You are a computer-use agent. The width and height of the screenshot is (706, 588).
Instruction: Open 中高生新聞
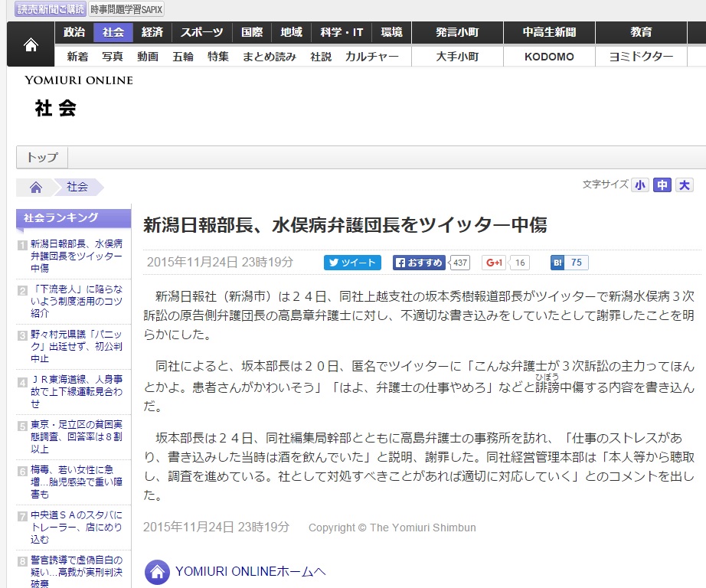pos(549,32)
